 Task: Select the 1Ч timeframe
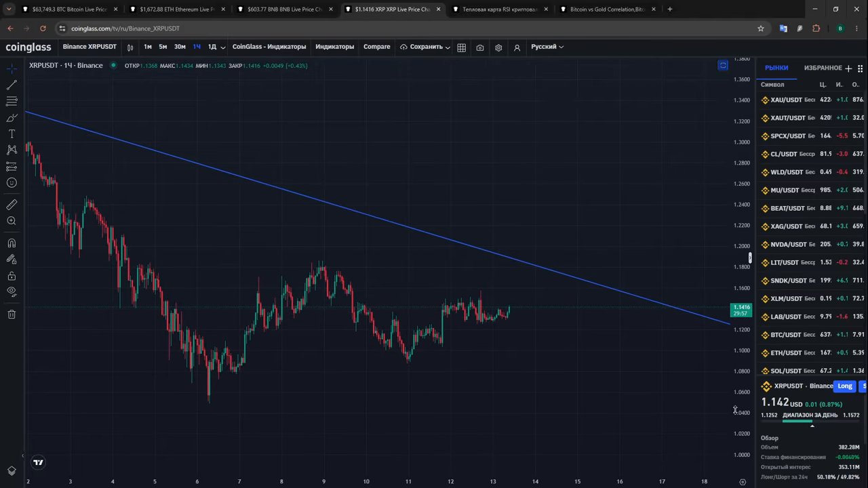(197, 47)
